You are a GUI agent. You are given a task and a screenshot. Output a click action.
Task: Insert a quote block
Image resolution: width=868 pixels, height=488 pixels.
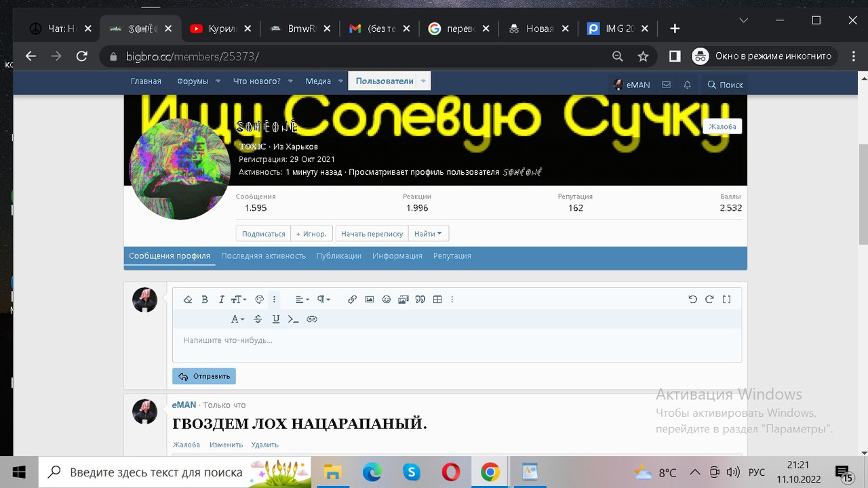(420, 299)
